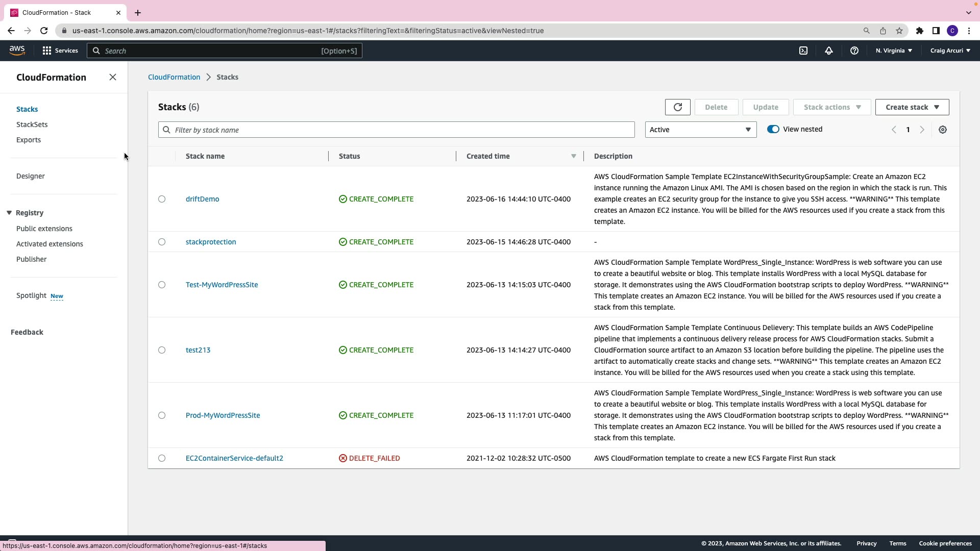Collapse the Registry section
This screenshot has height=551, width=980.
click(x=9, y=213)
